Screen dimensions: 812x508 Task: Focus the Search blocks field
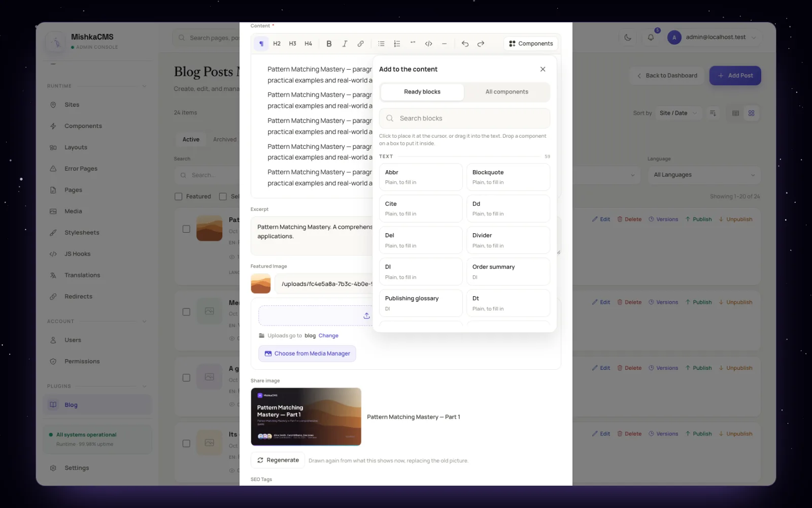464,118
